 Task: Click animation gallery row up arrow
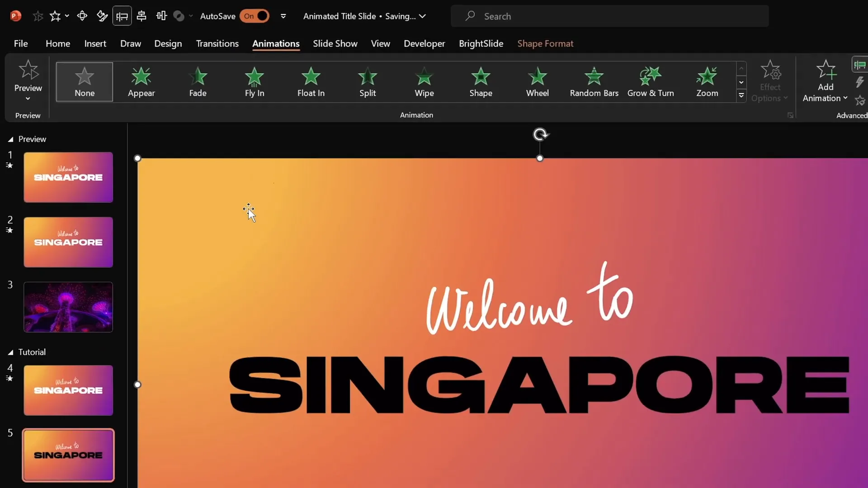tap(741, 69)
